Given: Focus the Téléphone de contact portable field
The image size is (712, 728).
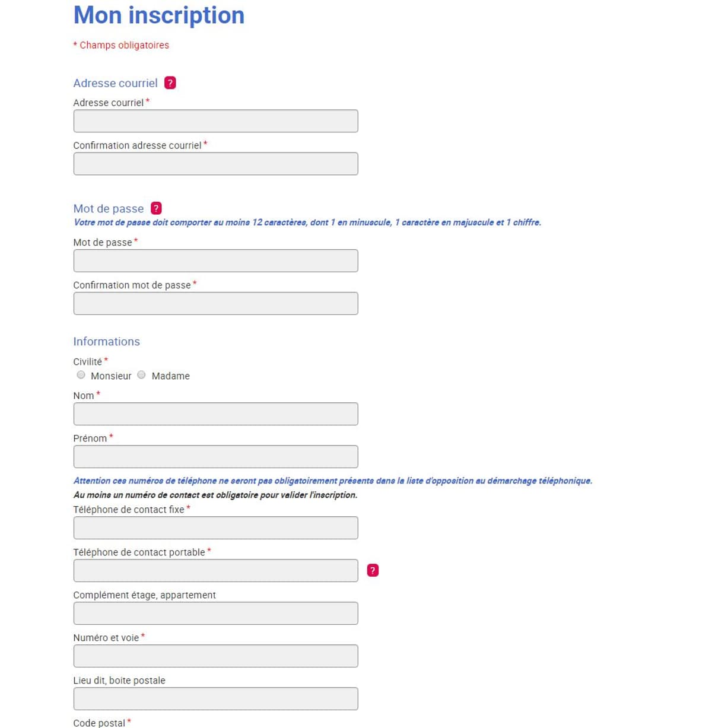Looking at the screenshot, I should (215, 570).
